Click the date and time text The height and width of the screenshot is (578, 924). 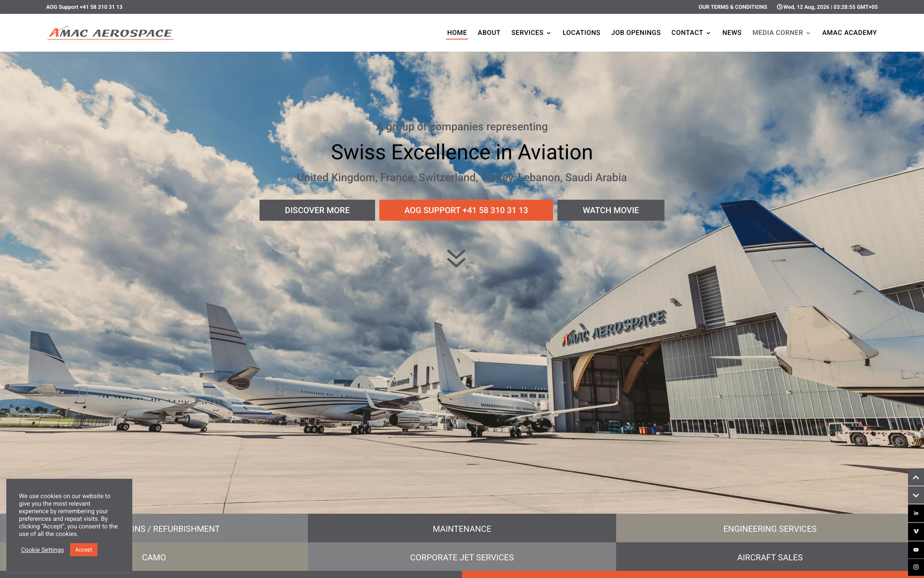tap(830, 7)
